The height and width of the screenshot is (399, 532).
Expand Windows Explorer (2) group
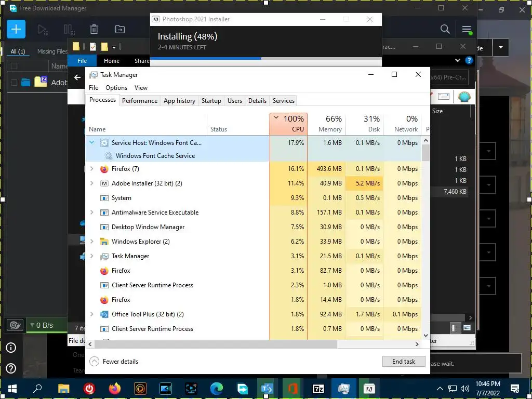(x=92, y=242)
